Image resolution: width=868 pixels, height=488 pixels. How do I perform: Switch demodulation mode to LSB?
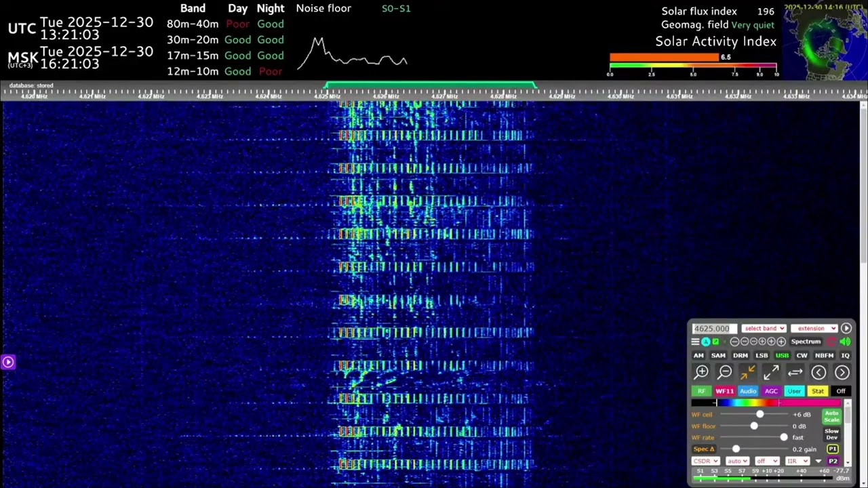click(762, 355)
